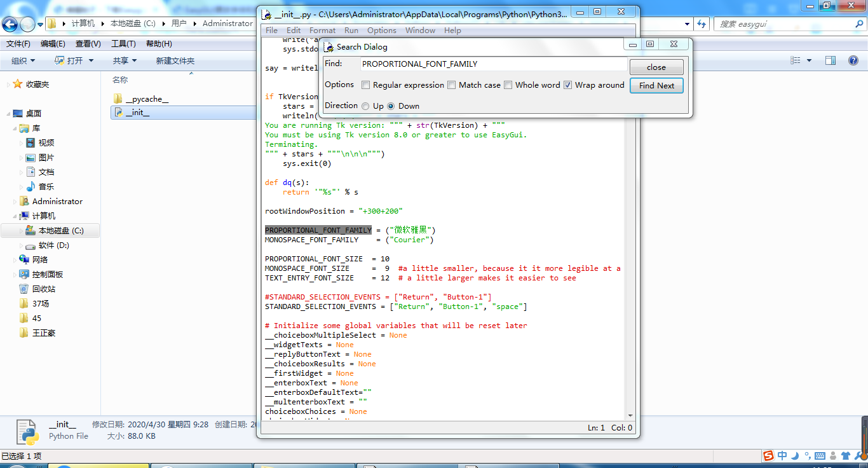Open the 共享 dropdown menu
Viewport: 868px width, 468px height.
coord(125,60)
